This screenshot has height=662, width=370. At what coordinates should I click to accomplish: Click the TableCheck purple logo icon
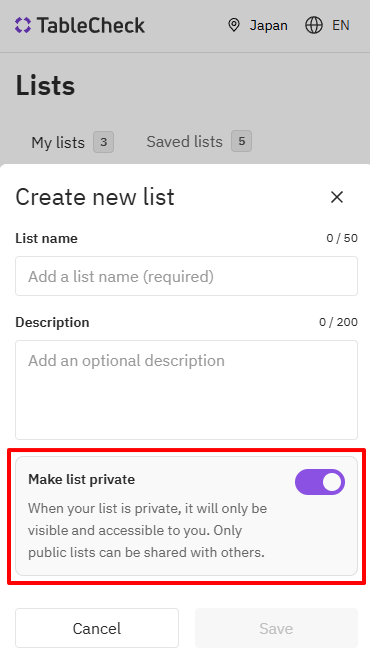click(23, 25)
